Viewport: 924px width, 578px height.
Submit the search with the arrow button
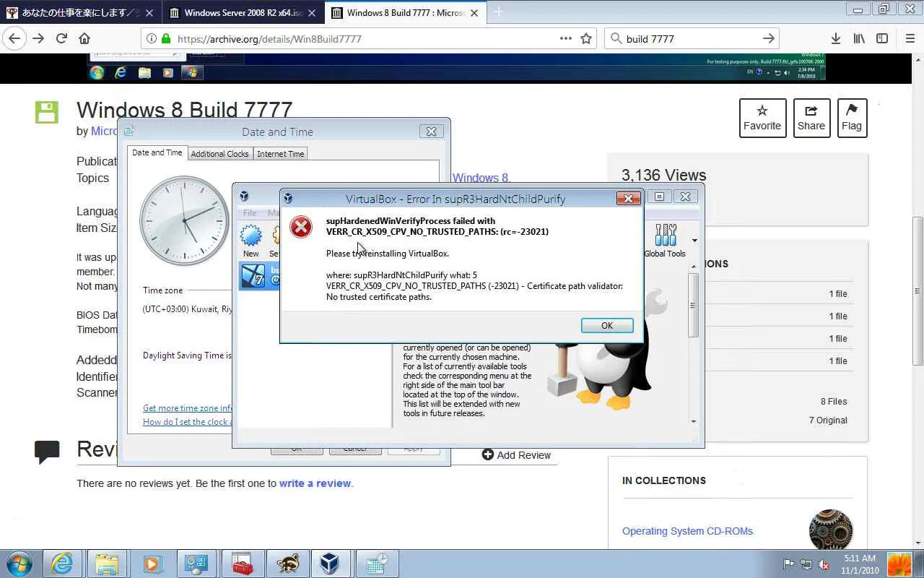tap(769, 39)
